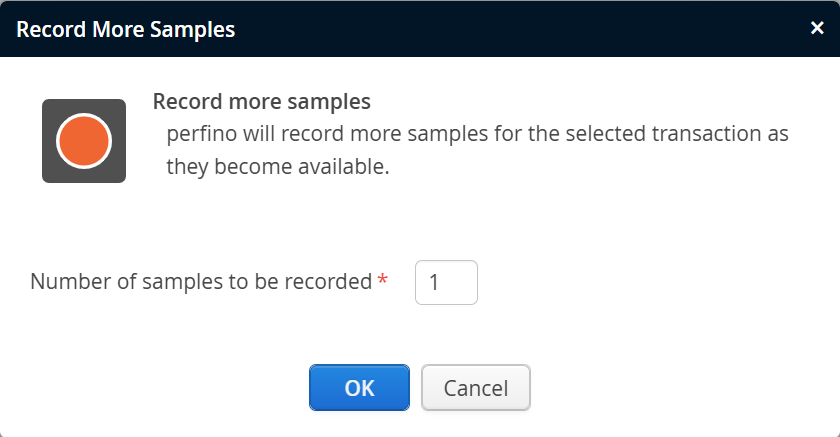Viewport: 840px width, 437px height.
Task: Dismiss the dialog with Cancel
Action: 476,388
